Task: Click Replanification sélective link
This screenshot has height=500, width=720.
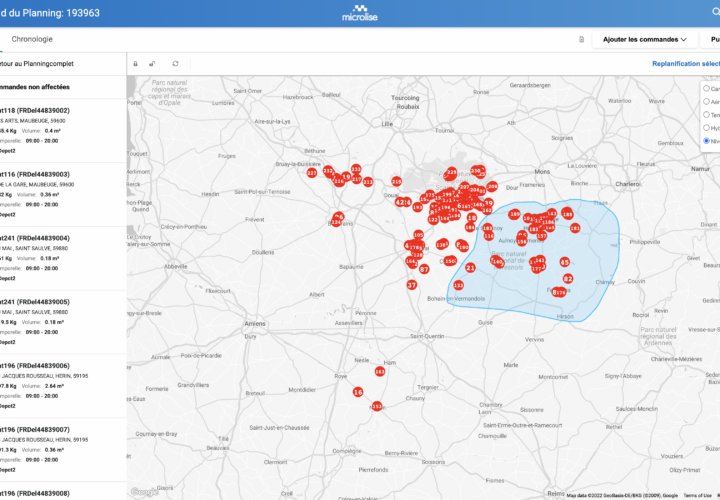Action: coord(686,64)
